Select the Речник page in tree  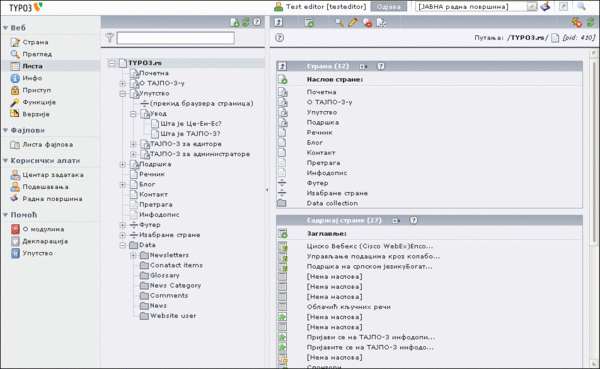pos(152,174)
